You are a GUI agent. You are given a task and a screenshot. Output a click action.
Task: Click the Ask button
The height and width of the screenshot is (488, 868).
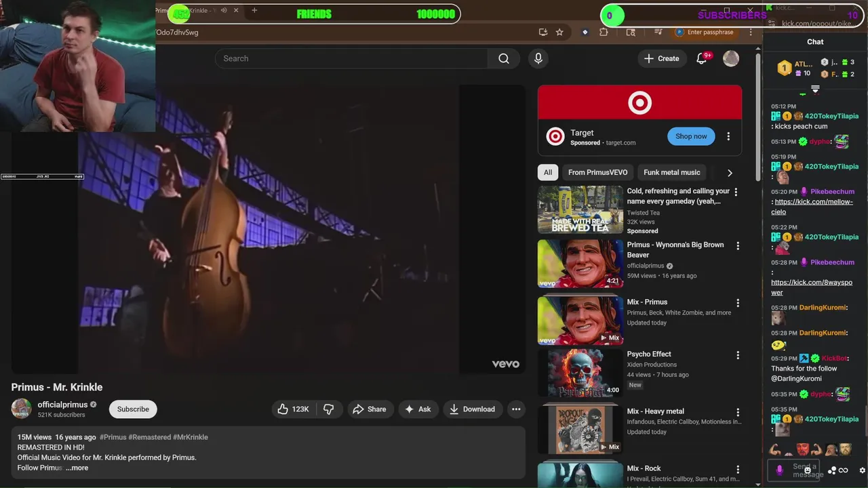click(418, 409)
